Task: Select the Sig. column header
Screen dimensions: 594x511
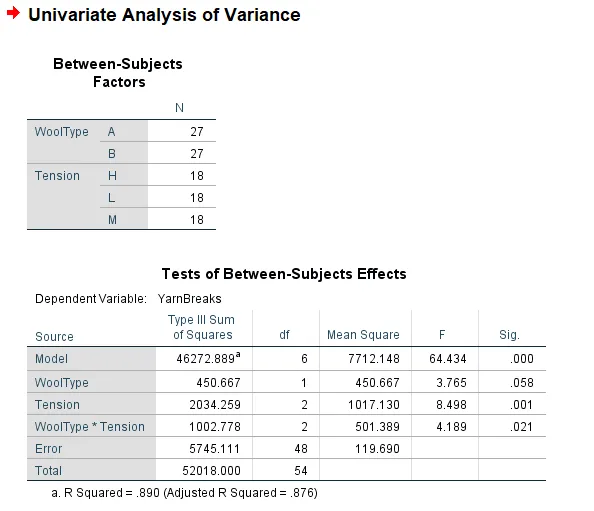Action: [510, 334]
